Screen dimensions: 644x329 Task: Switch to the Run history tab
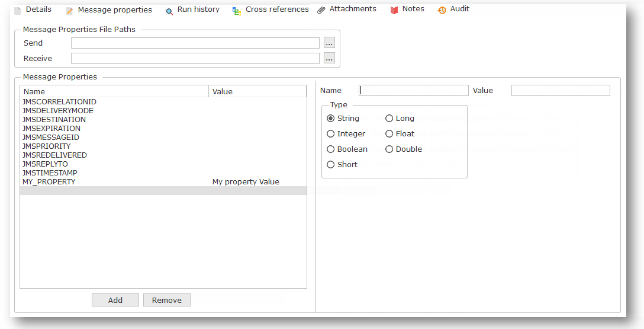[198, 9]
